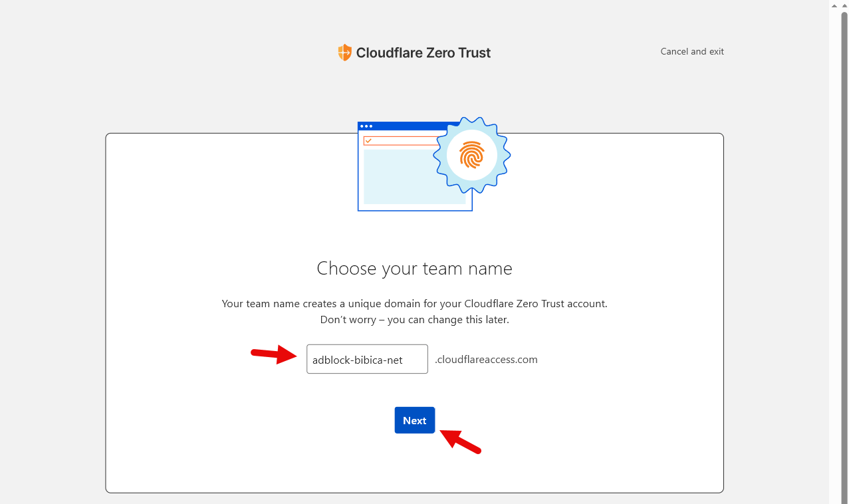
Task: Click the red arrow pointing at input
Action: [x=273, y=355]
